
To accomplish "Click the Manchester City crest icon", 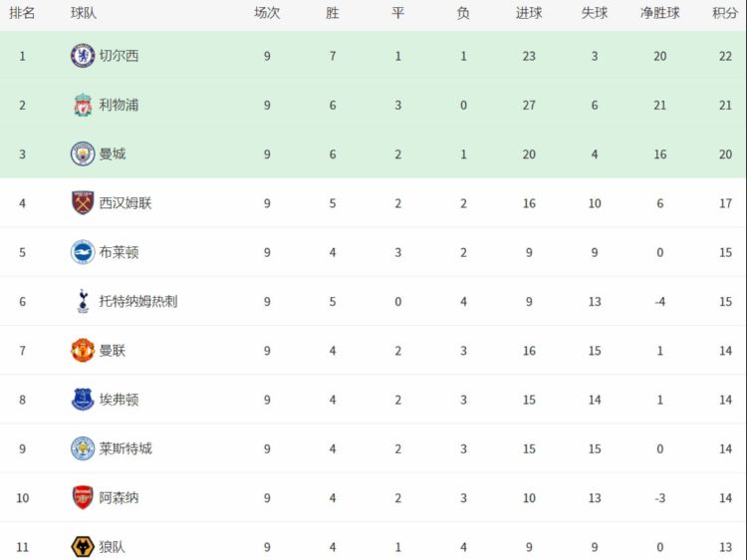I will [x=83, y=153].
